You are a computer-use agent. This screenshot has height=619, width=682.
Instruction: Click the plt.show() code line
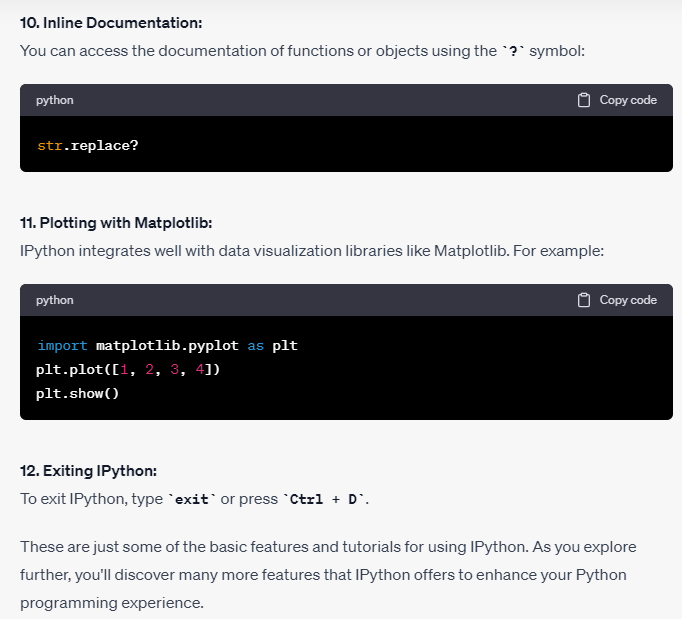(77, 394)
